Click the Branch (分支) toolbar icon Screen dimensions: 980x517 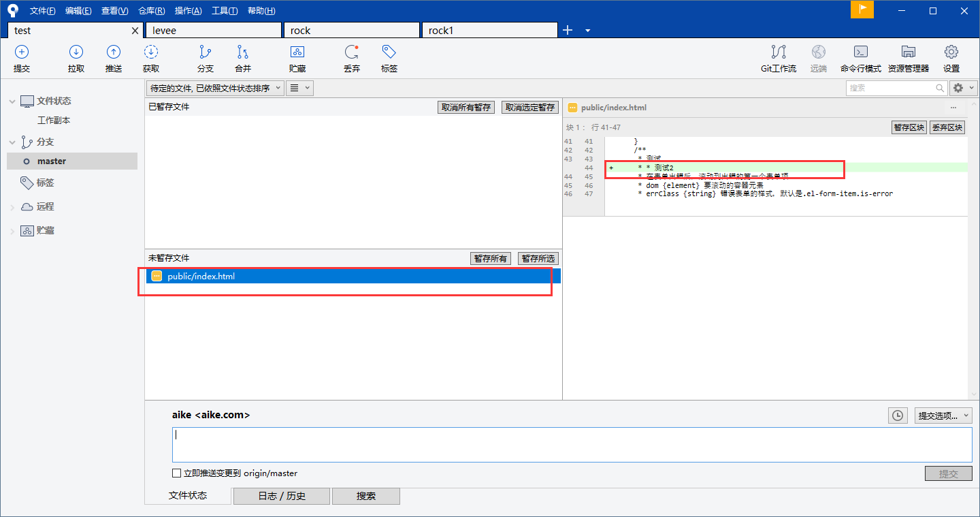point(206,52)
